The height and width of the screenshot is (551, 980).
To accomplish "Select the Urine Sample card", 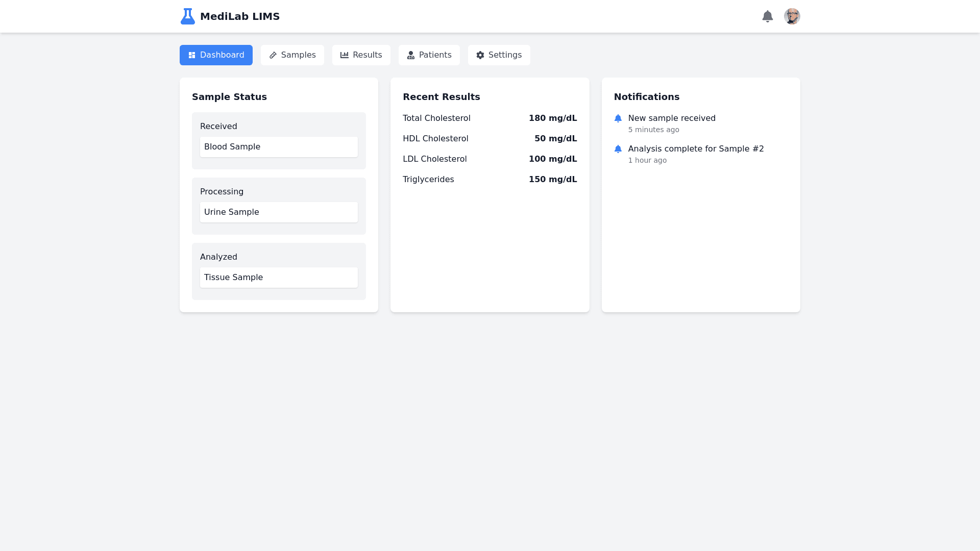I will pos(279,212).
